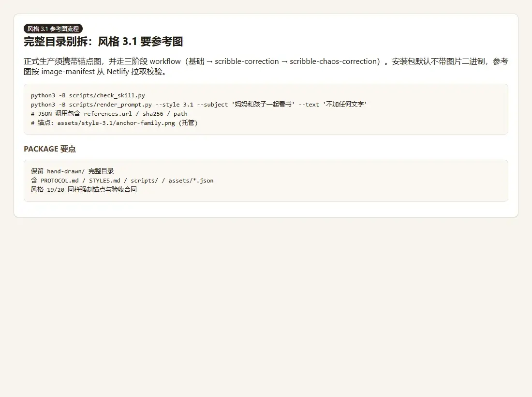Click the anchor-family.png comment line
The width and height of the screenshot is (532, 397).
114,123
